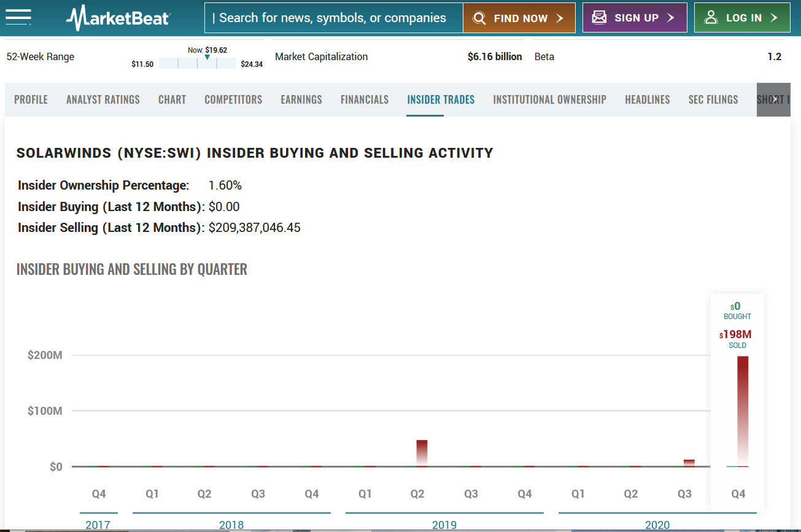Focus the search news, symbols, companies field
The width and height of the screenshot is (801, 532).
click(x=334, y=18)
